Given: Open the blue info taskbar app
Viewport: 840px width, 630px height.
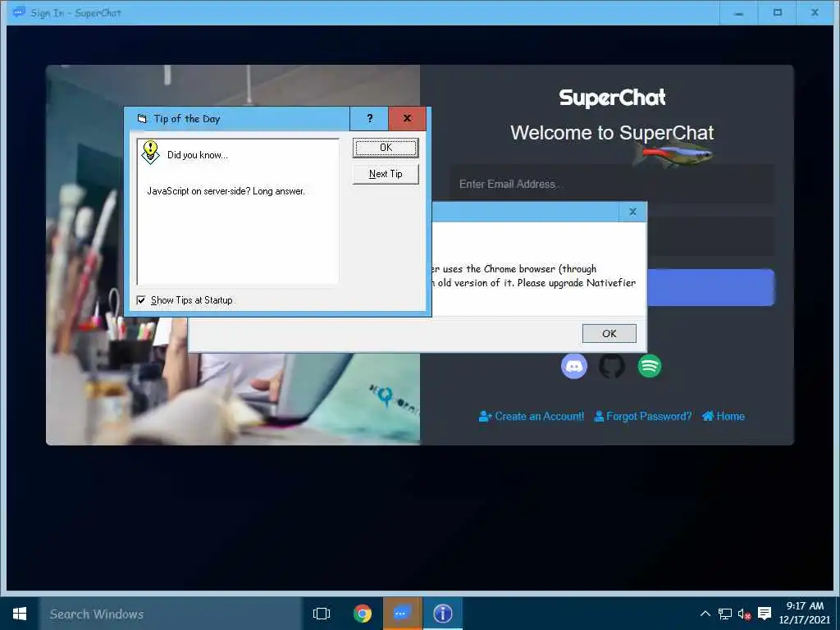Looking at the screenshot, I should tap(442, 614).
